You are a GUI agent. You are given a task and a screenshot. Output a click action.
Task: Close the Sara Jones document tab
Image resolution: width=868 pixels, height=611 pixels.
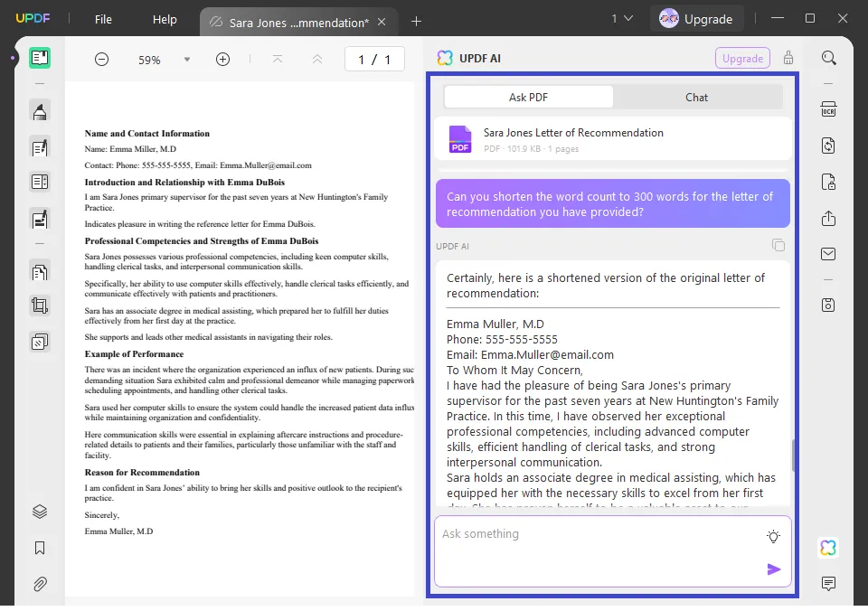382,22
